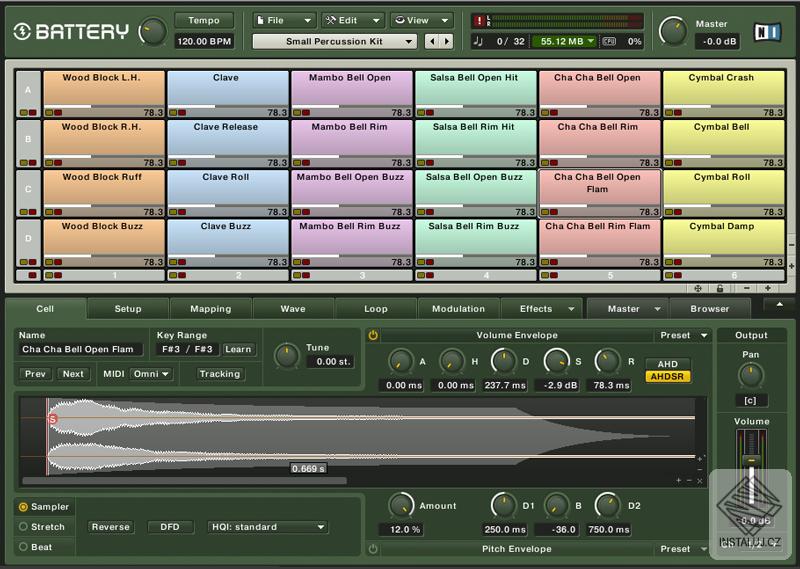Image resolution: width=800 pixels, height=569 pixels.
Task: Open the Edit menu dropdown
Action: click(x=353, y=20)
